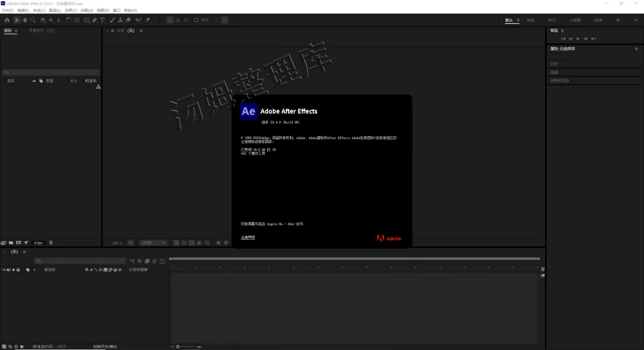Open the 法律声明 link in About dialog
Image resolution: width=644 pixels, height=350 pixels.
click(247, 237)
